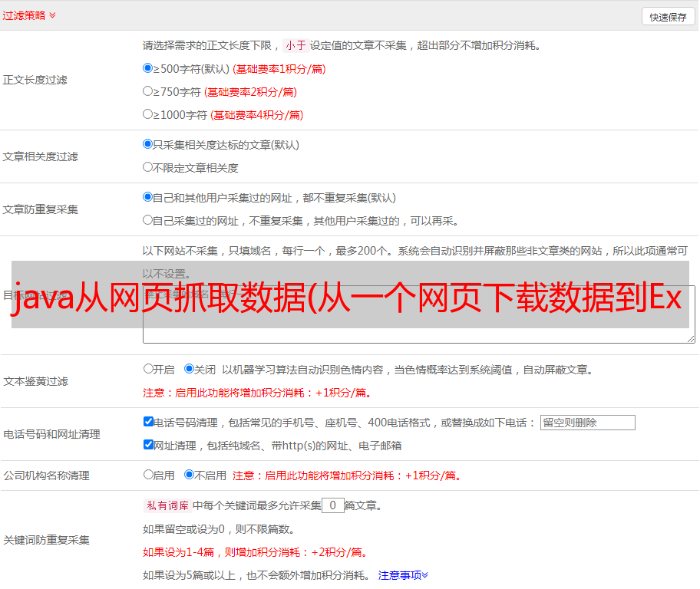Click the red text 基础费率2积分/篇
The image size is (700, 589).
tap(250, 92)
